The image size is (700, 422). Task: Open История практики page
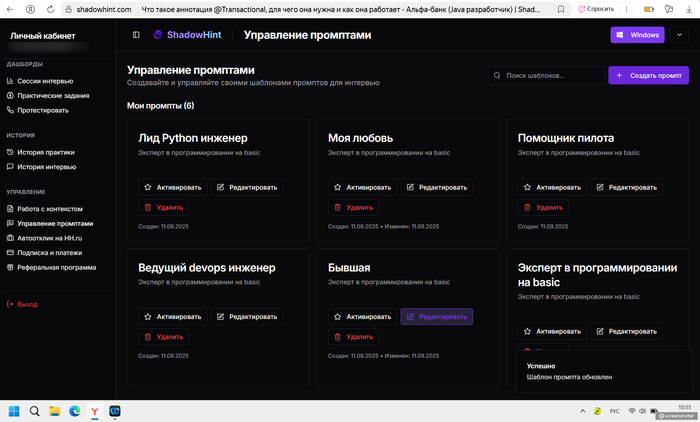45,152
